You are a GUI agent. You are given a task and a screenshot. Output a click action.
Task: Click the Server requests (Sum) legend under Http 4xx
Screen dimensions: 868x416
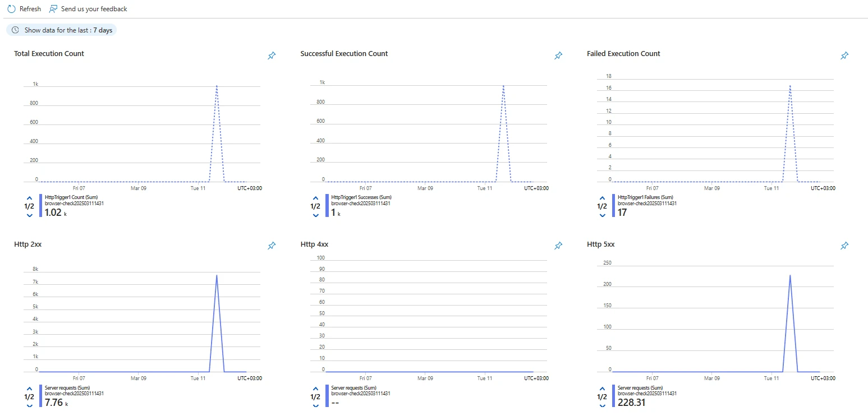click(353, 387)
